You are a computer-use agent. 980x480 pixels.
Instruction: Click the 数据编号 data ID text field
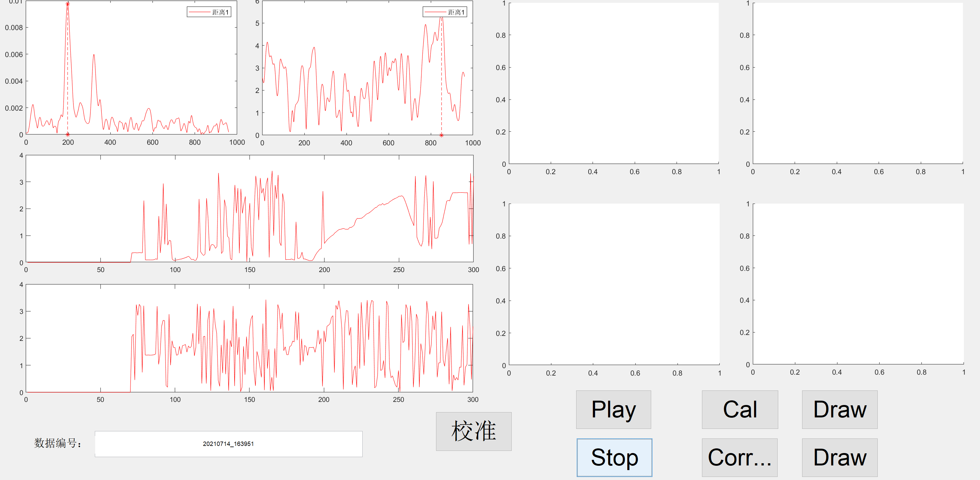[x=228, y=444]
